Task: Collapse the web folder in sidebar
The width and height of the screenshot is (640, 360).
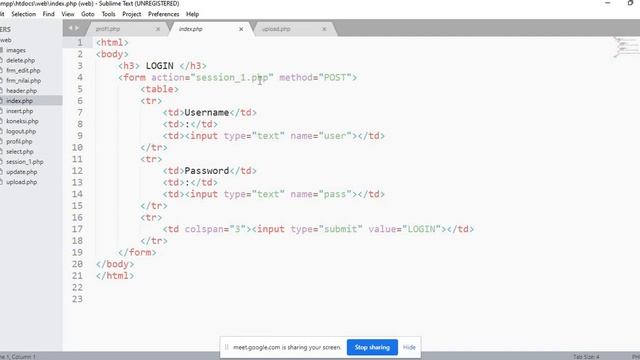Action: point(6,40)
